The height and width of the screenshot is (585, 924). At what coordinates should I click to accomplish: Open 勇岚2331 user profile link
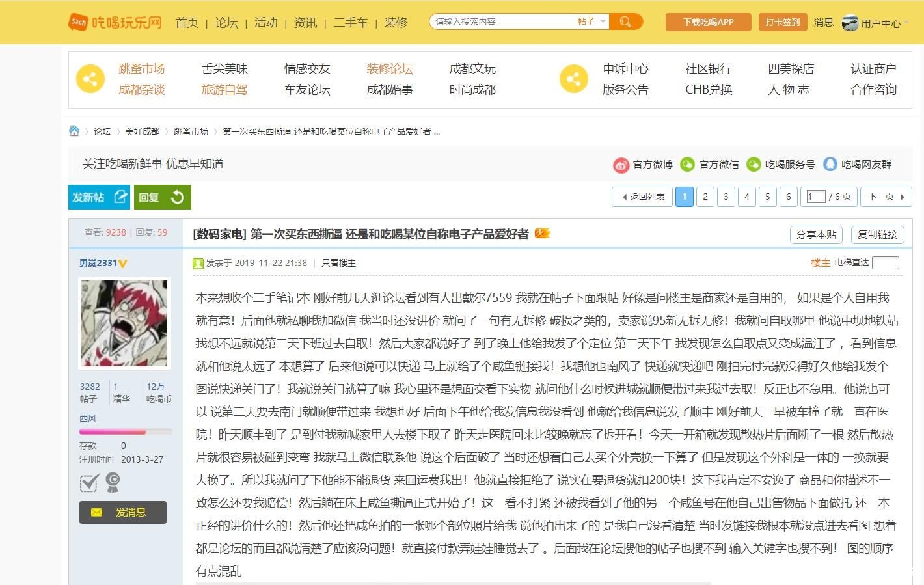[98, 264]
